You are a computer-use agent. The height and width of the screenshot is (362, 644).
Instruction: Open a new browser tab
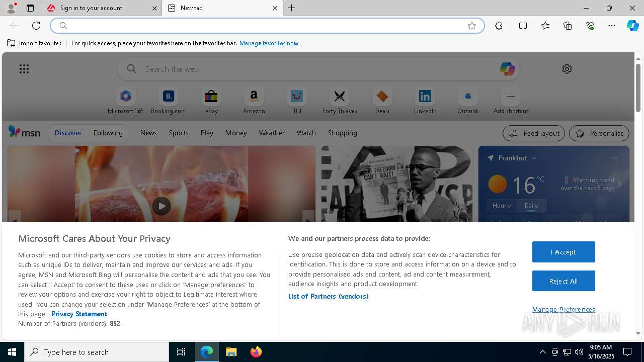292,8
